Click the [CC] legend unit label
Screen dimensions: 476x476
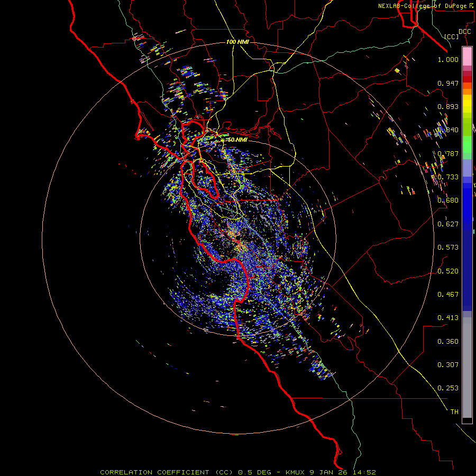click(x=452, y=36)
